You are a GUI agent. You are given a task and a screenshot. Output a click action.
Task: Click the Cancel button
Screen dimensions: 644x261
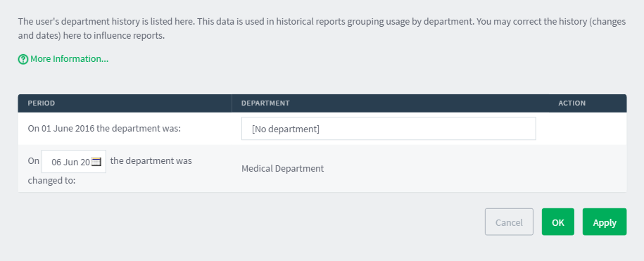coord(509,222)
